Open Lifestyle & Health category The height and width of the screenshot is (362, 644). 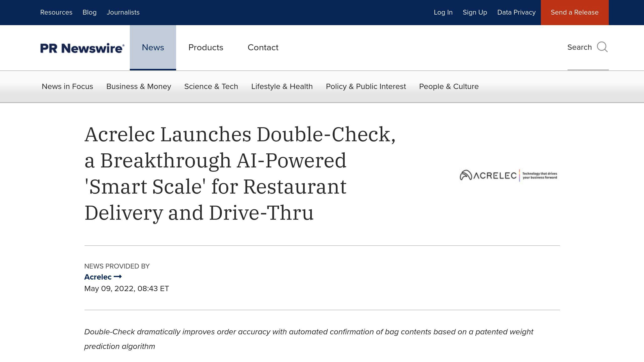(x=282, y=86)
